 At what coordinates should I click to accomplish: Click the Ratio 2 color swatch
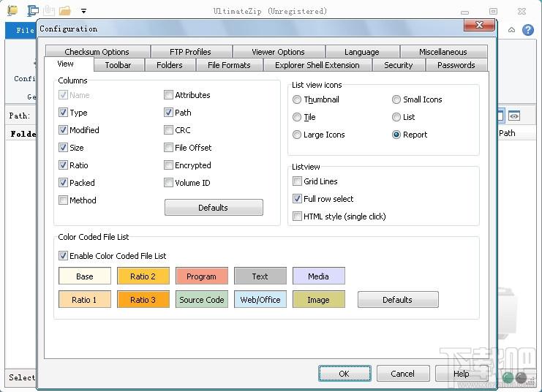click(x=143, y=276)
